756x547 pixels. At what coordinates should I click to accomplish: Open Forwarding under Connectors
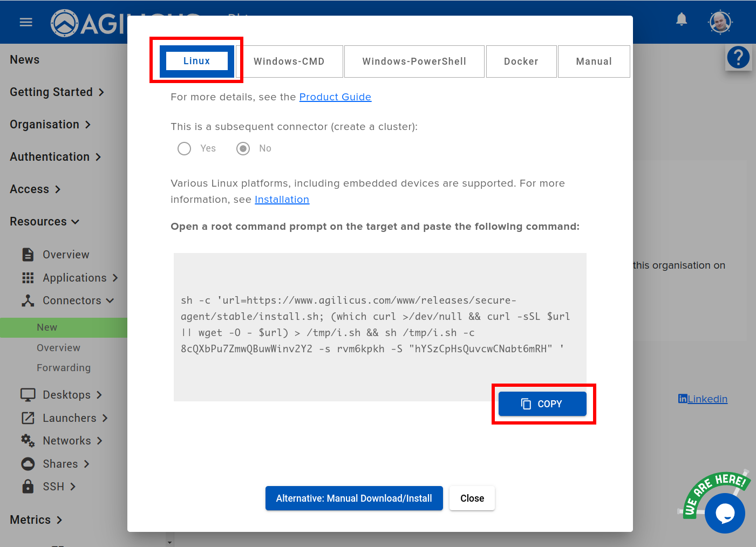[x=64, y=368]
